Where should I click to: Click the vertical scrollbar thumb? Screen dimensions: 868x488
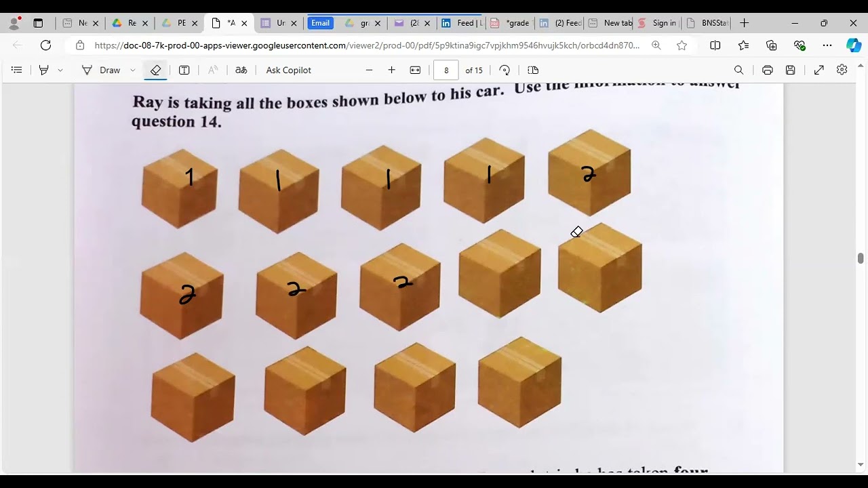pos(861,258)
